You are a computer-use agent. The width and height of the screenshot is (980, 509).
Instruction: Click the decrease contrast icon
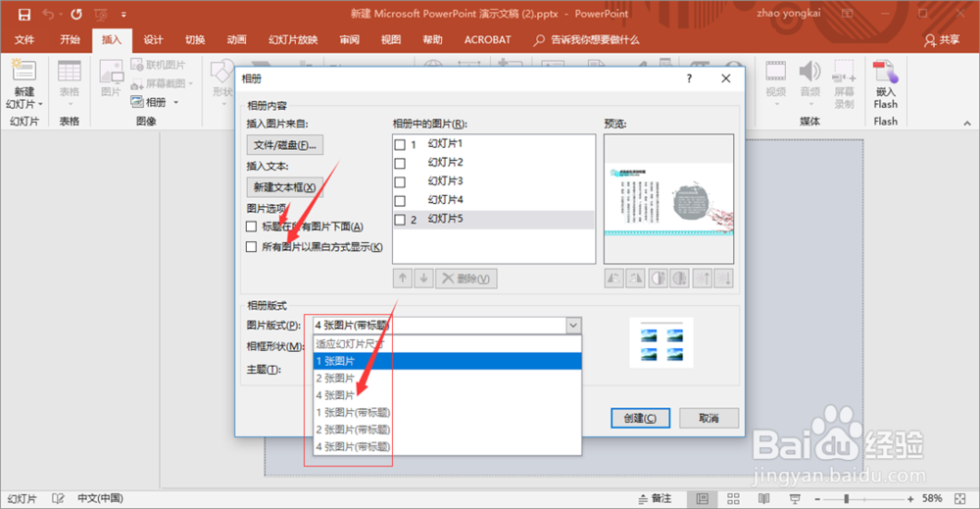(679, 279)
